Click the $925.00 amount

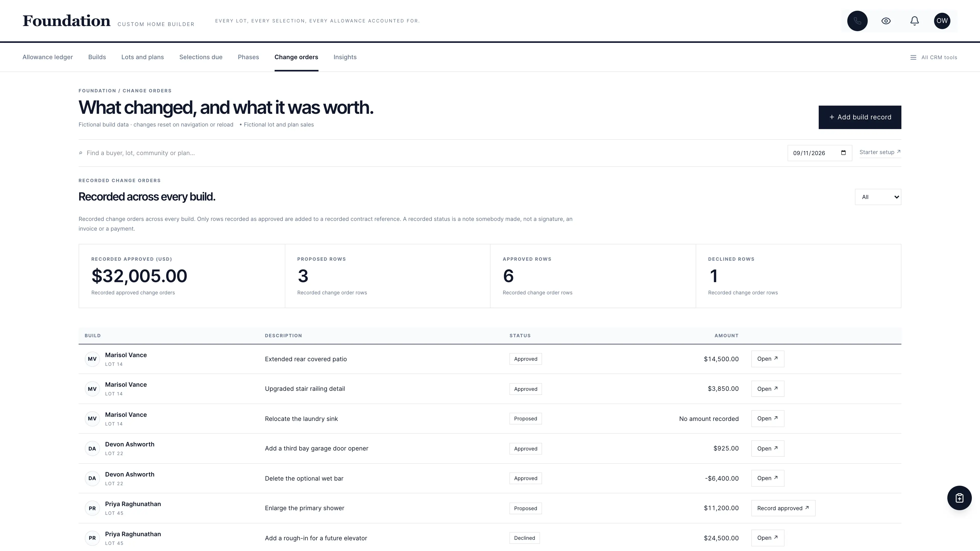[726, 449]
